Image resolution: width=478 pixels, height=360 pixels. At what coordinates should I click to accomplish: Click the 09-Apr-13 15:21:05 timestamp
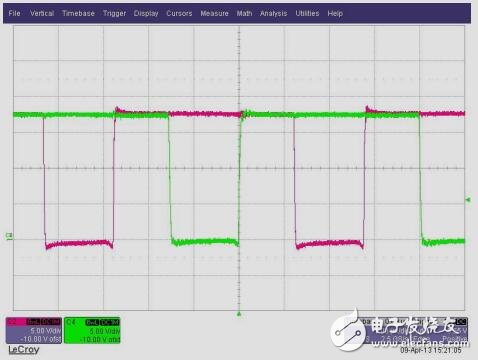431,350
